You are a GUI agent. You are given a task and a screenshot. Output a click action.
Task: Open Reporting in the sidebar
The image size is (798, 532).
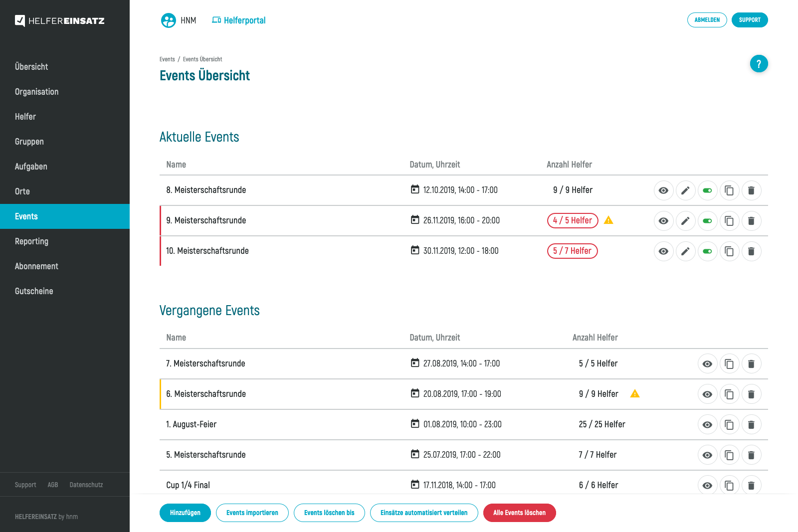[31, 241]
